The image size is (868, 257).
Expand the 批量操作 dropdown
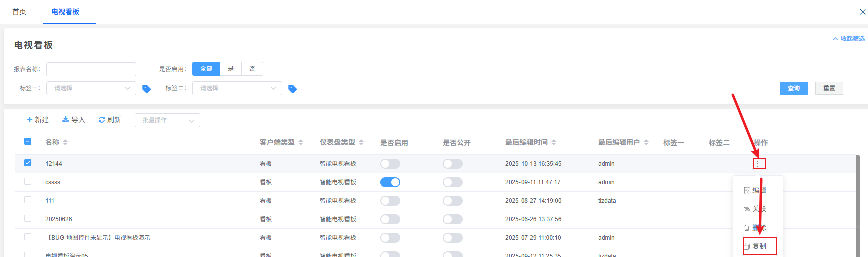pos(167,120)
